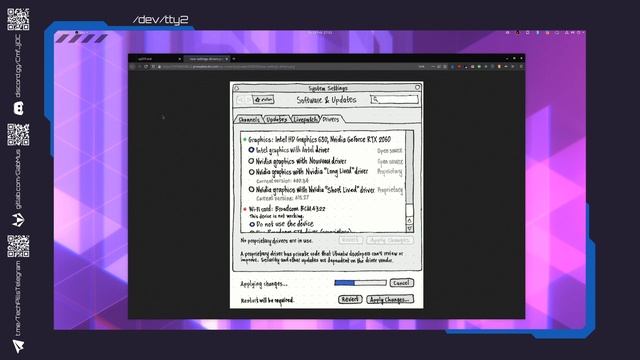Image resolution: width=640 pixels, height=360 pixels.
Task: Click "Open source" label on Intel driver row
Action: pos(389,151)
